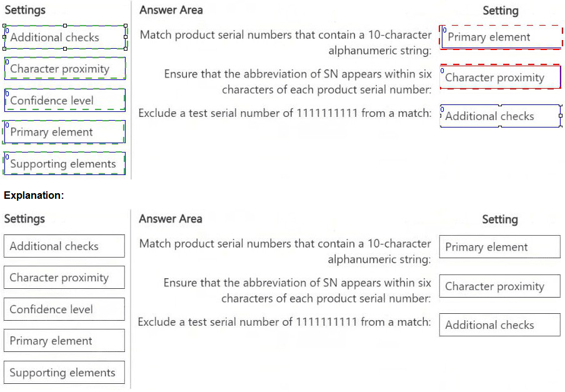Pick 'Primary element' in top Settings list

(x=64, y=132)
